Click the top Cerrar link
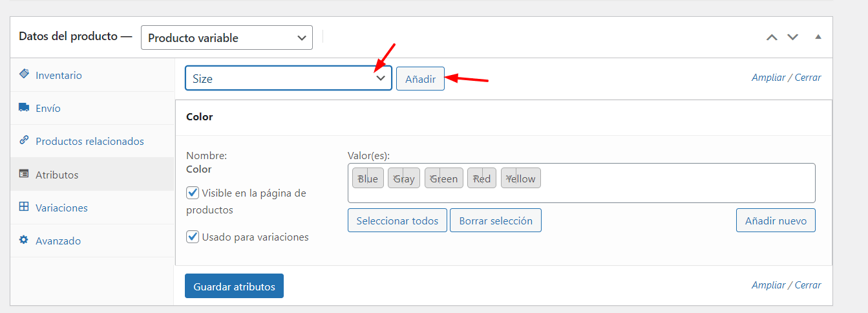The width and height of the screenshot is (868, 313). pyautogui.click(x=808, y=78)
